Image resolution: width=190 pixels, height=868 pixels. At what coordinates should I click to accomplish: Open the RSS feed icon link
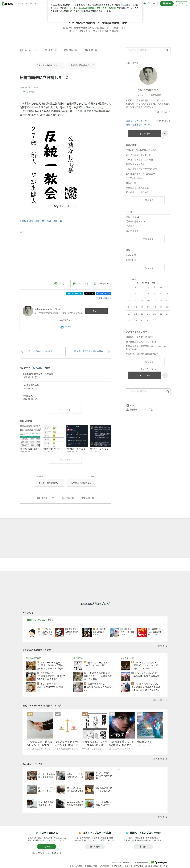click(130, 406)
